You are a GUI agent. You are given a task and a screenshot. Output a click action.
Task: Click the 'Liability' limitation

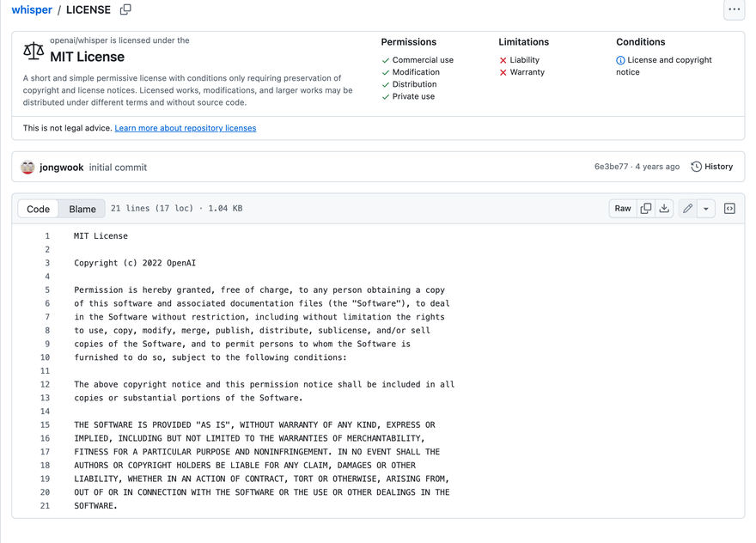pos(525,60)
